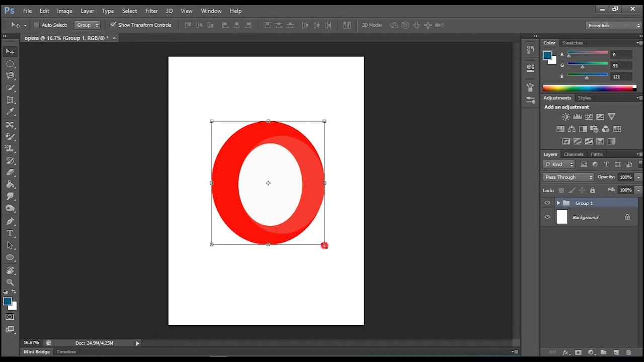Add a Curves adjustment
644x362 pixels.
tap(589, 117)
